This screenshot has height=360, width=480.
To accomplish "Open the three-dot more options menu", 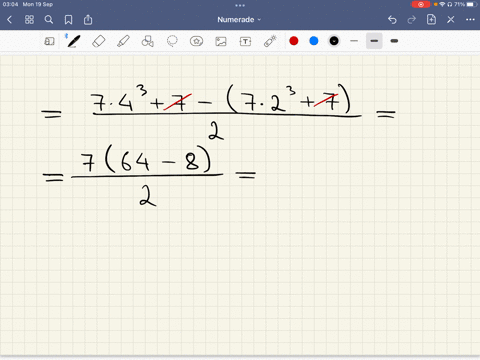I will [470, 20].
